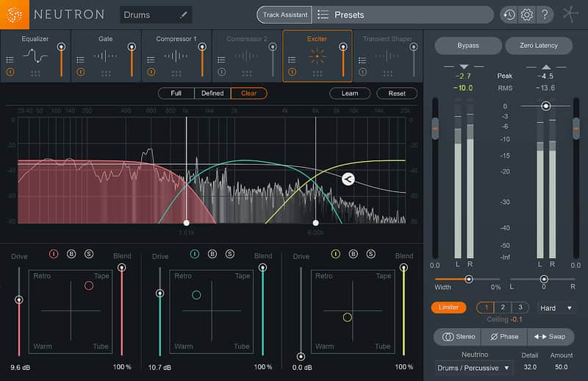Click the Equalizer curve icon
This screenshot has width=588, height=381.
35,57
